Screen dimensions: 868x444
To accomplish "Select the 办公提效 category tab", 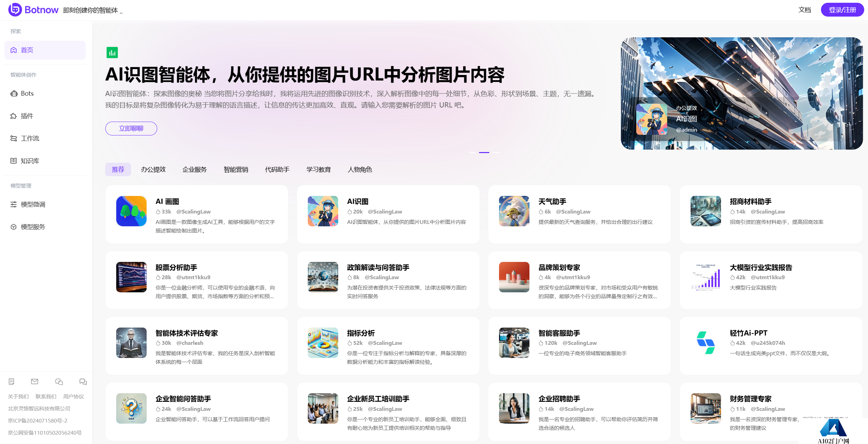I will coord(153,169).
